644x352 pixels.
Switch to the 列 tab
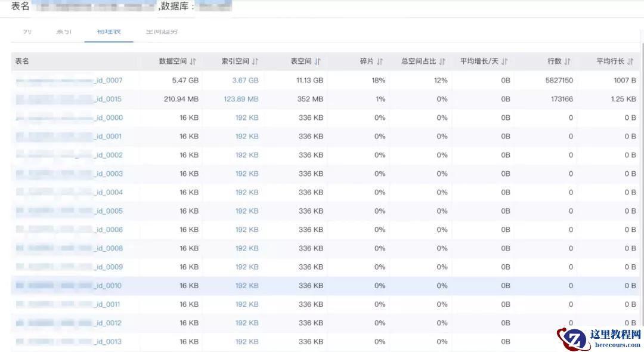point(27,31)
